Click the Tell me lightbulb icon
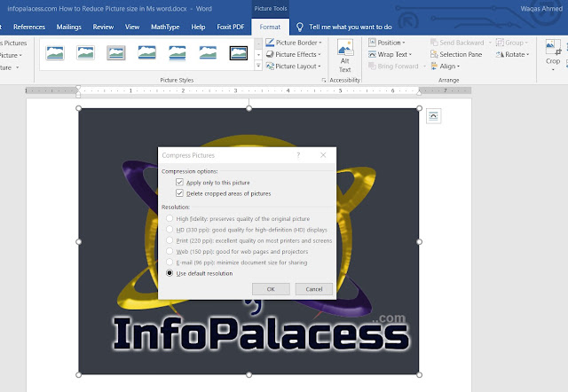The height and width of the screenshot is (392, 568). 300,27
